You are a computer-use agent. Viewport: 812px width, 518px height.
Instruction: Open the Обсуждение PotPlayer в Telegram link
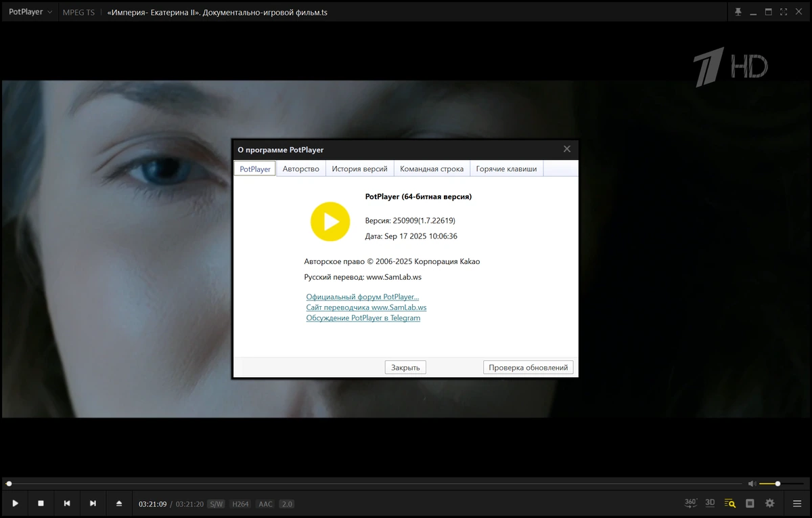coord(363,318)
